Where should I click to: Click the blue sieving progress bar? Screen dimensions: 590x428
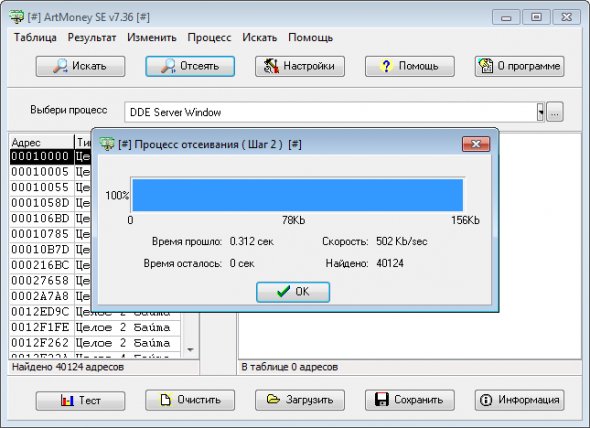click(298, 195)
